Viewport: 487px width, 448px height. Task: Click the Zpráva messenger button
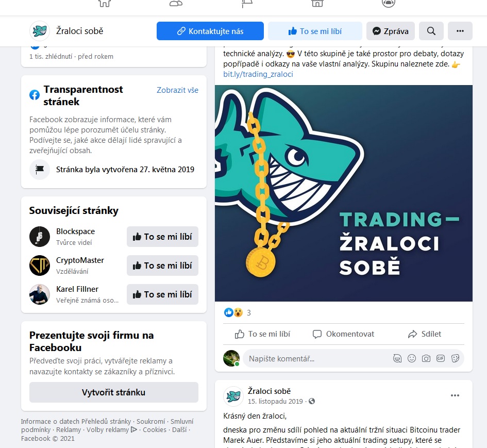click(391, 31)
